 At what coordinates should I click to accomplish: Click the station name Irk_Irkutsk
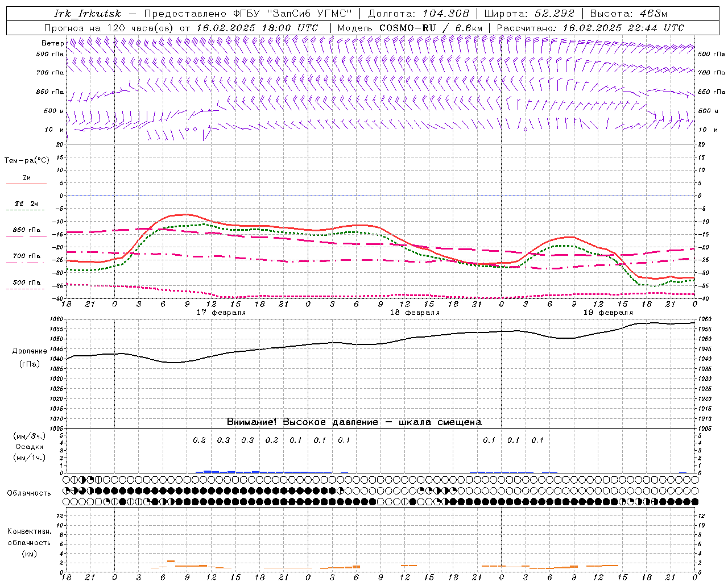(88, 14)
